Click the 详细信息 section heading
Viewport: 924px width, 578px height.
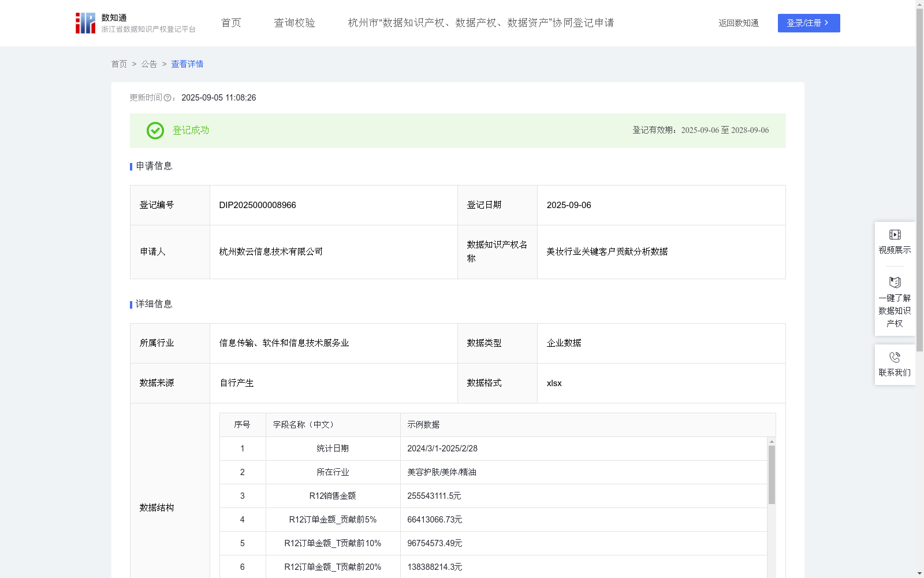(x=154, y=305)
